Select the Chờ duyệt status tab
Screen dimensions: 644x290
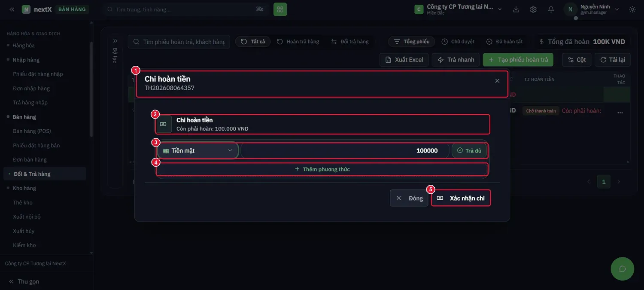click(x=458, y=42)
